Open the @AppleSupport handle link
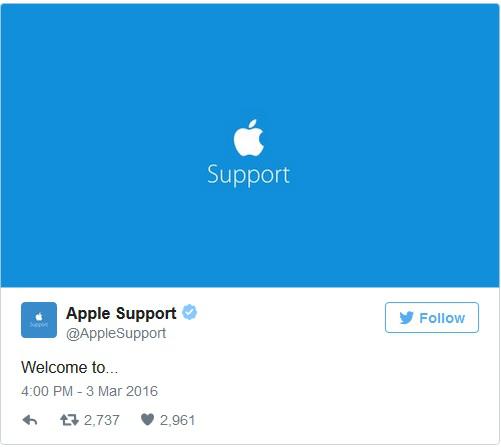 [116, 334]
